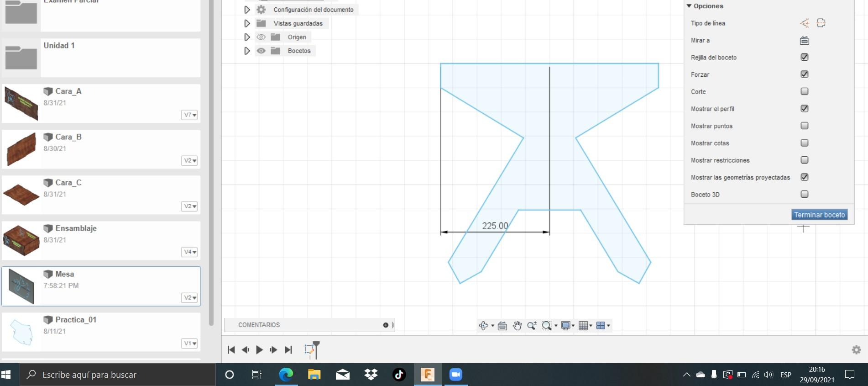The width and height of the screenshot is (868, 386).
Task: Hide the Bocetos folder with eye icon
Action: pos(261,51)
